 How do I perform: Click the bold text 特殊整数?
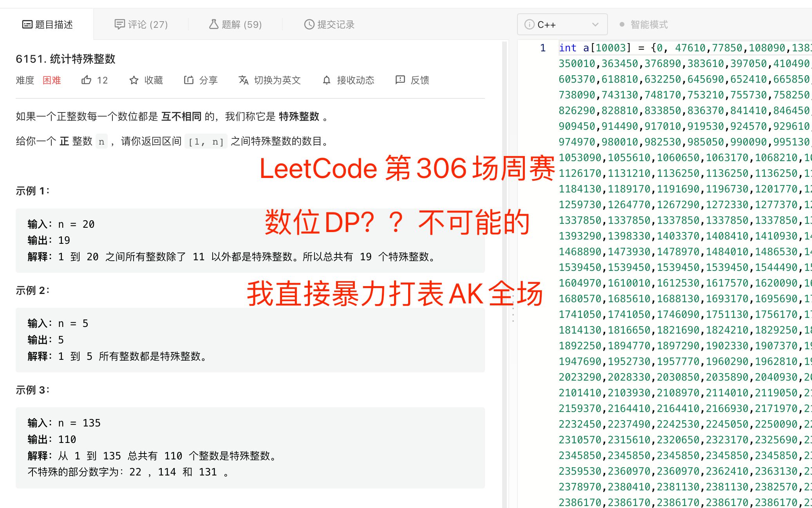click(x=299, y=116)
